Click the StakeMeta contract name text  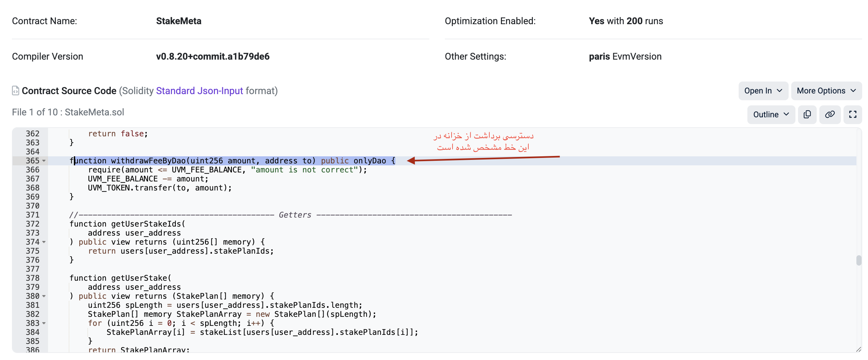tap(179, 21)
